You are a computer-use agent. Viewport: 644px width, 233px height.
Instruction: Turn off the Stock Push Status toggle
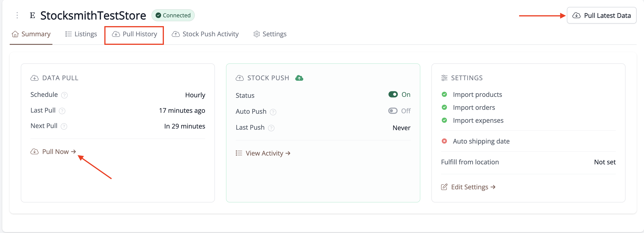coord(393,94)
